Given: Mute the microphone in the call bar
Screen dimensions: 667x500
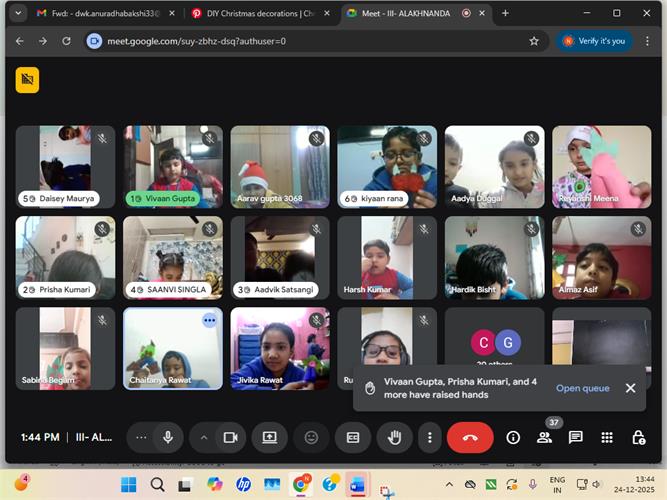Looking at the screenshot, I should click(168, 437).
